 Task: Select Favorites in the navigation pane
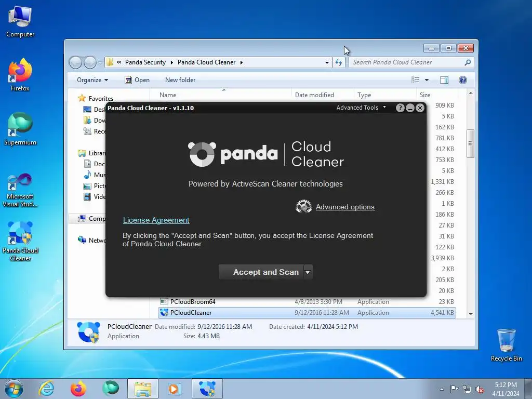(x=101, y=98)
